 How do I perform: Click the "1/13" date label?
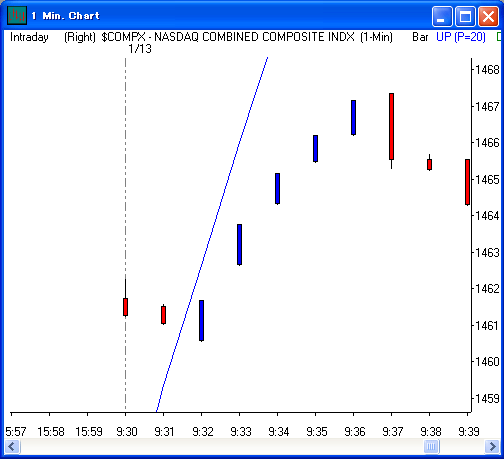140,49
